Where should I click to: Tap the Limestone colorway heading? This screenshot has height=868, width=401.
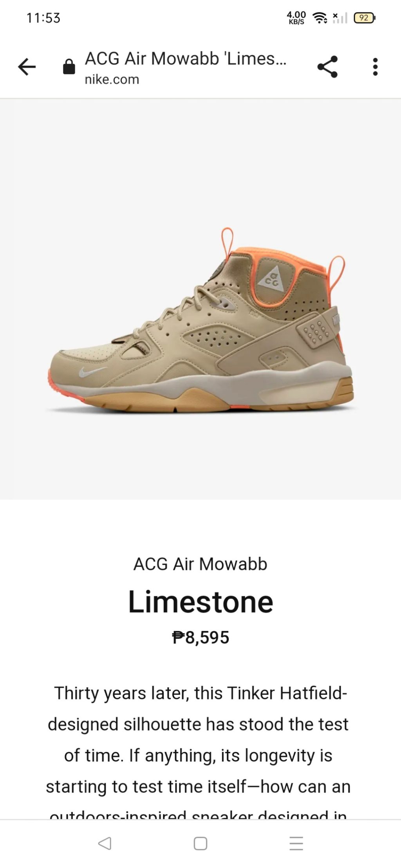[x=200, y=602]
